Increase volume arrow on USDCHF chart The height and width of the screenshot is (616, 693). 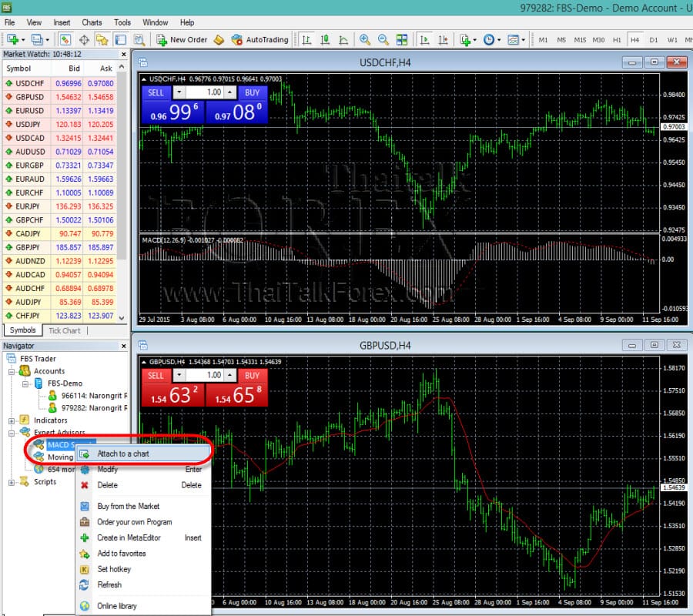[229, 93]
